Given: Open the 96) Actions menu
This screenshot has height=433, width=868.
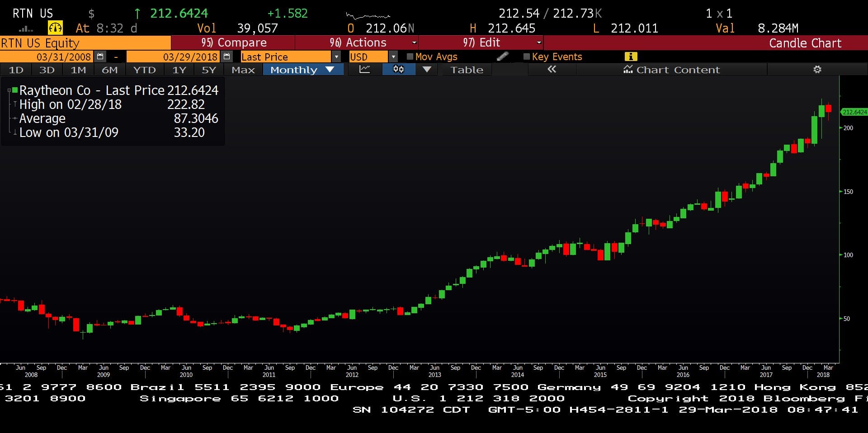Looking at the screenshot, I should [357, 42].
